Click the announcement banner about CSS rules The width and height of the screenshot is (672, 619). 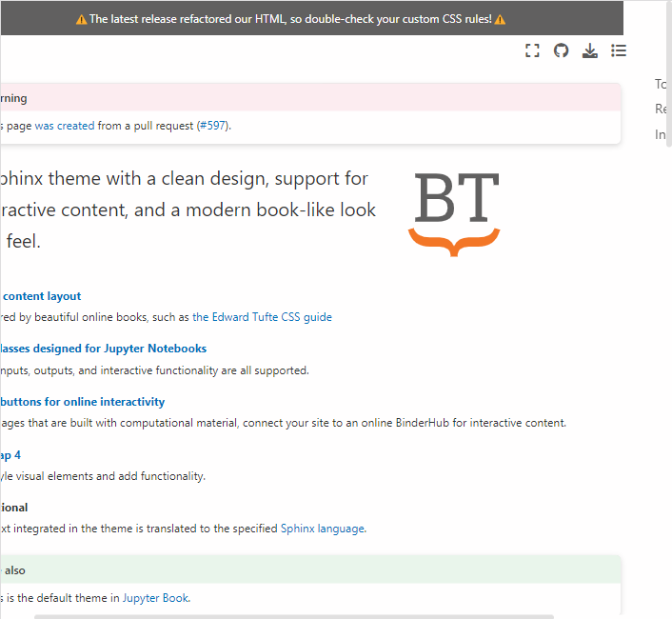click(311, 18)
